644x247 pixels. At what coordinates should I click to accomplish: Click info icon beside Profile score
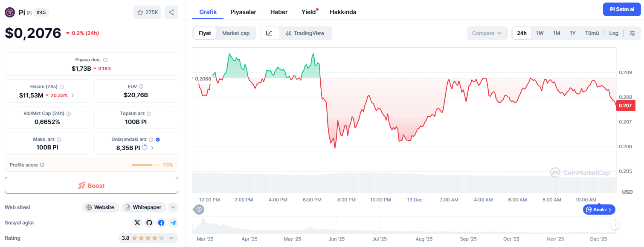tap(42, 165)
